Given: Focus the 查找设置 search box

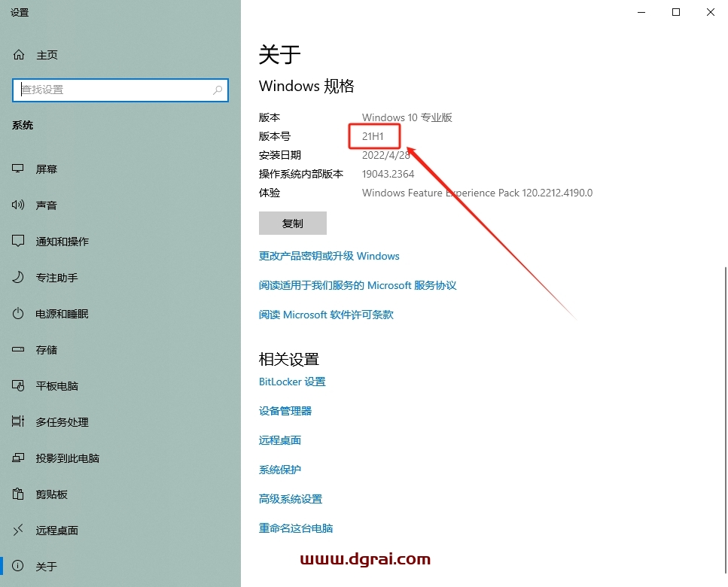Looking at the screenshot, I should [120, 90].
